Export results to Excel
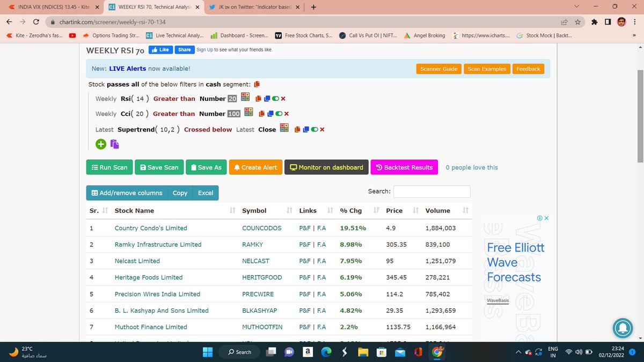The height and width of the screenshot is (362, 644). pos(206,193)
